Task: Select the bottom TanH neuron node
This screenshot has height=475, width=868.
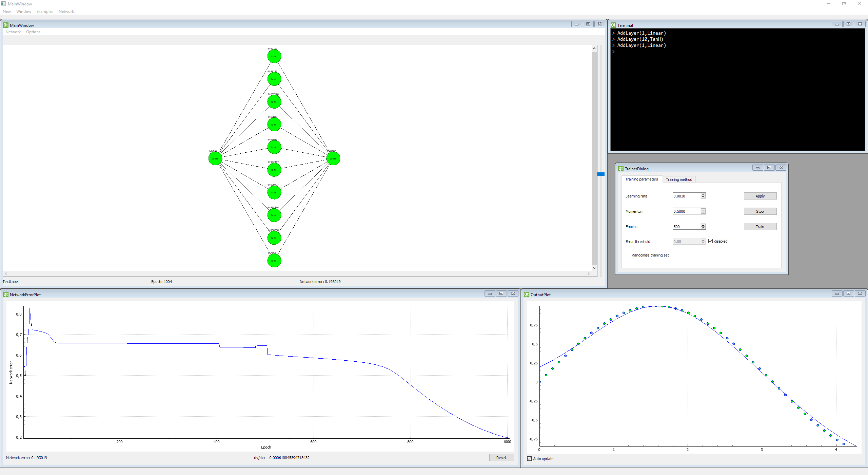Action: point(274,261)
